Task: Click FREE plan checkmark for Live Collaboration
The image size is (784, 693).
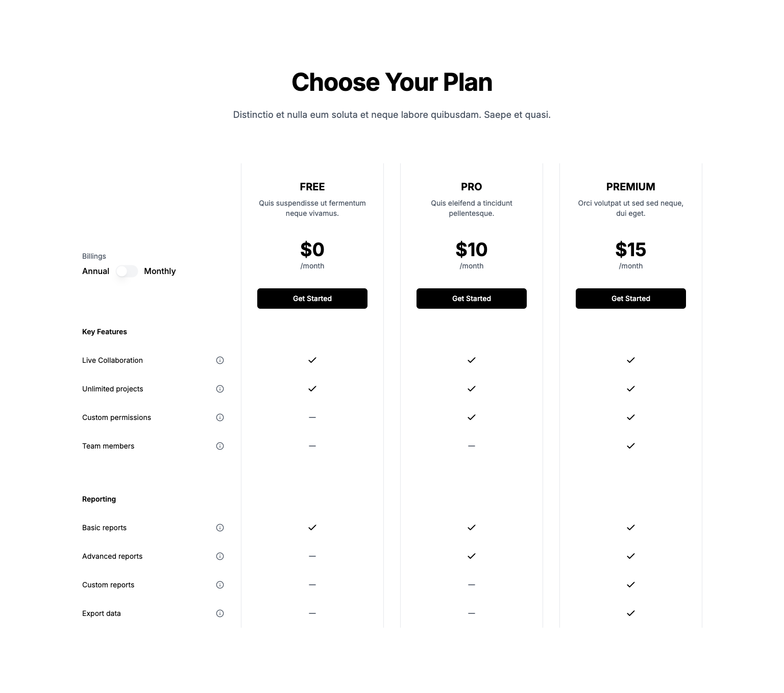Action: tap(312, 360)
